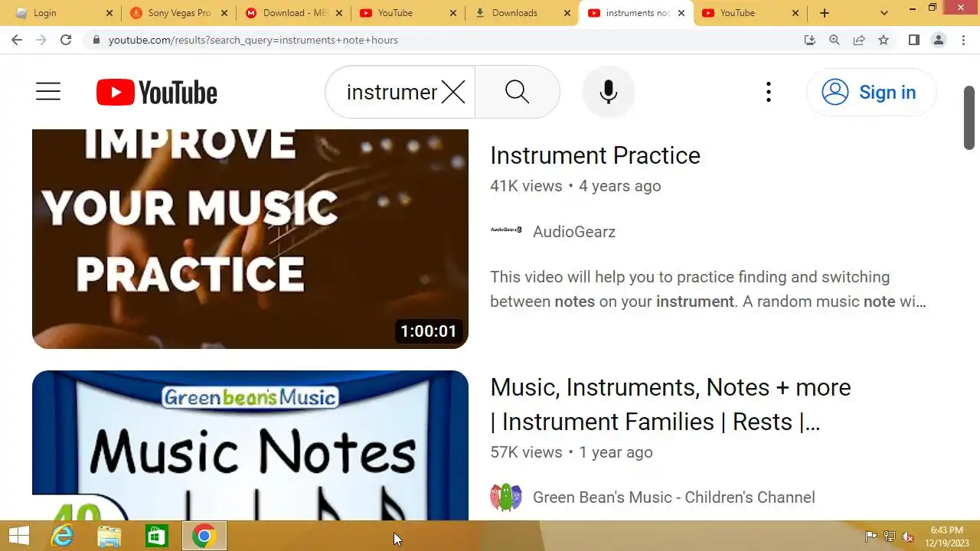Viewport: 980px width, 551px height.
Task: Go forward with the browser forward arrow
Action: click(41, 40)
